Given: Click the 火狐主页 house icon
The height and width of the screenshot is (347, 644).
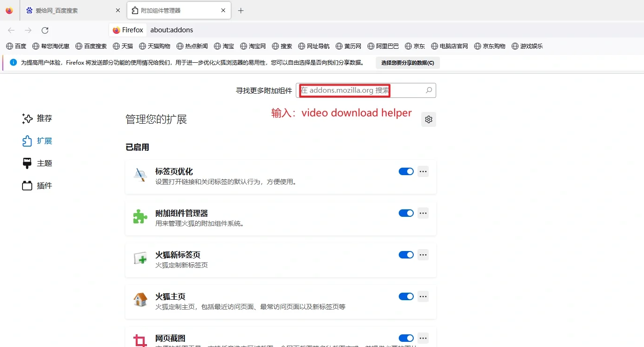Looking at the screenshot, I should coord(140,300).
